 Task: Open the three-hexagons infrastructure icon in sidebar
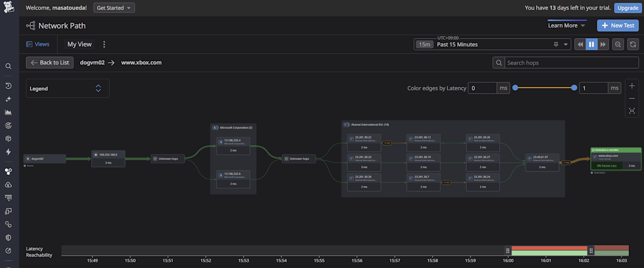pos(8,172)
